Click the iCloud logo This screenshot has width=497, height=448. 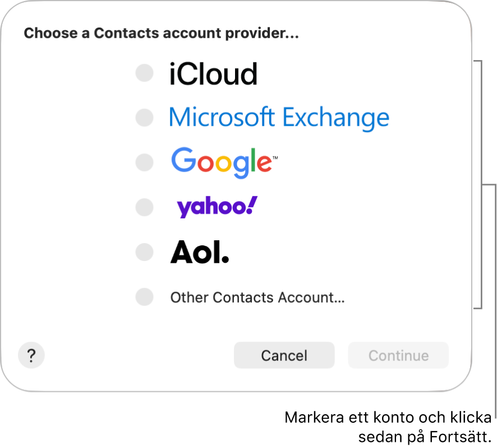click(x=213, y=75)
